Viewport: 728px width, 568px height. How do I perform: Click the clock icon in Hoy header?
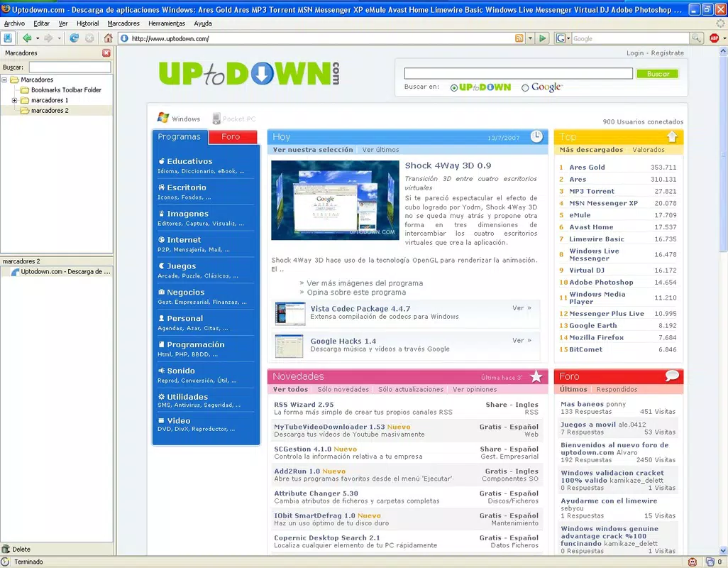[x=536, y=136]
